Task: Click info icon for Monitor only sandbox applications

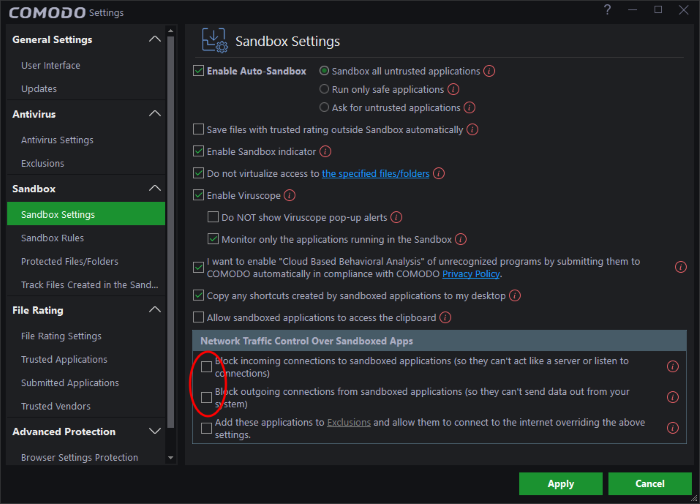Action: click(x=461, y=239)
